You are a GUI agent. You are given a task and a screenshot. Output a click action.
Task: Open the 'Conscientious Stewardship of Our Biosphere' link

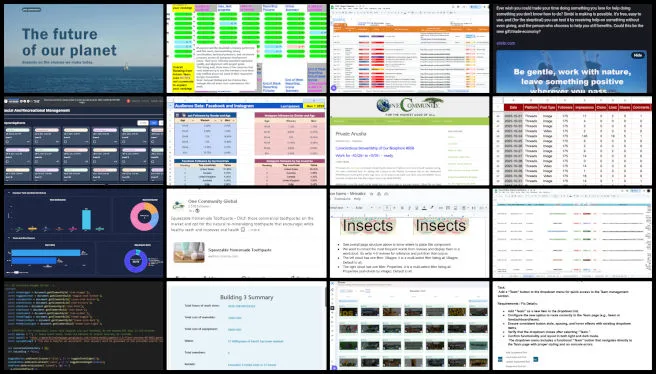tap(375, 148)
